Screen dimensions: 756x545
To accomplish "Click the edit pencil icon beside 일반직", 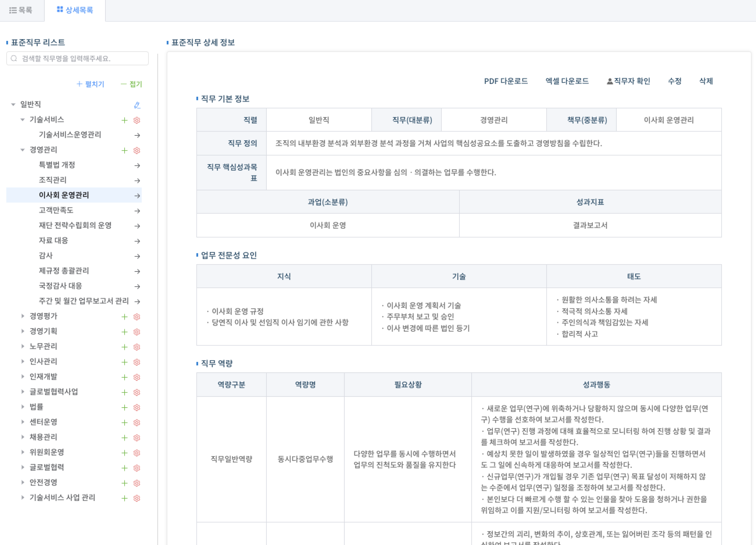I will pos(137,105).
